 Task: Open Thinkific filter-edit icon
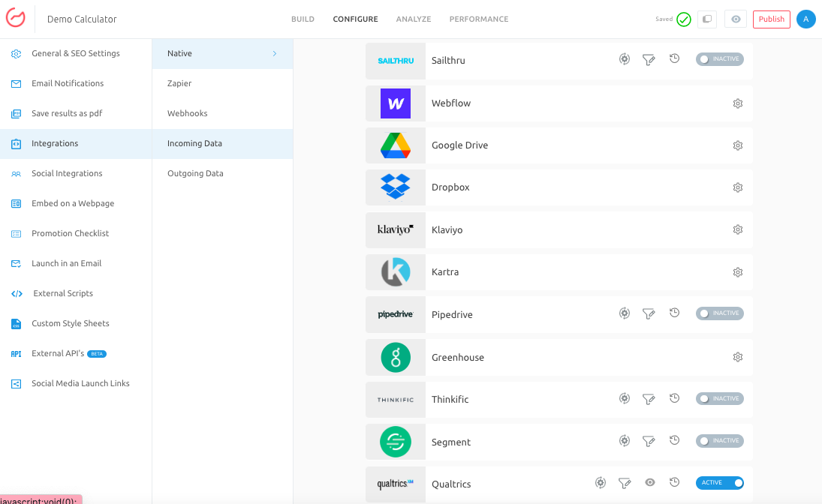point(649,399)
